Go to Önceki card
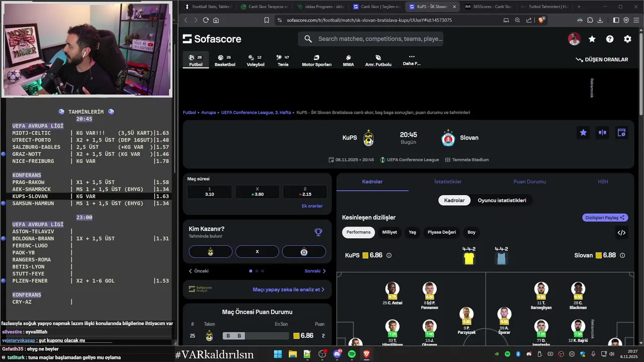Image resolution: width=644 pixels, height=362 pixels. 199,271
